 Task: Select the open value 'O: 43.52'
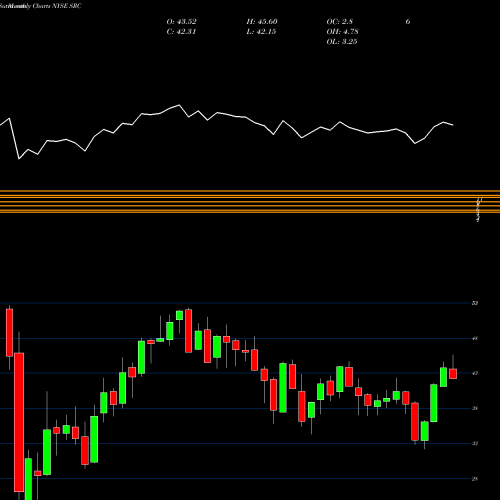point(182,22)
